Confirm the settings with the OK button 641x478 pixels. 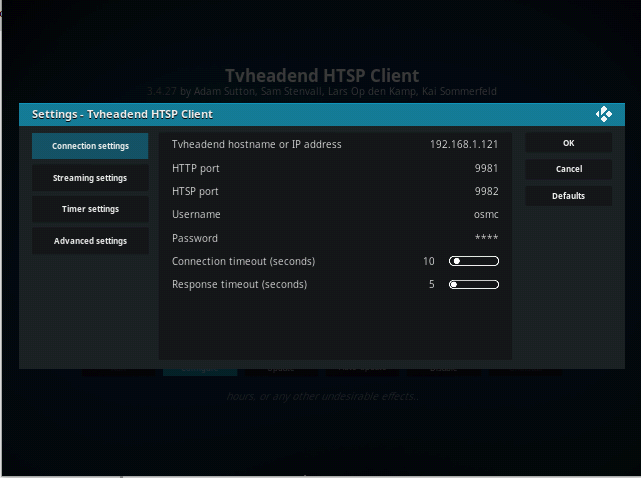point(568,143)
